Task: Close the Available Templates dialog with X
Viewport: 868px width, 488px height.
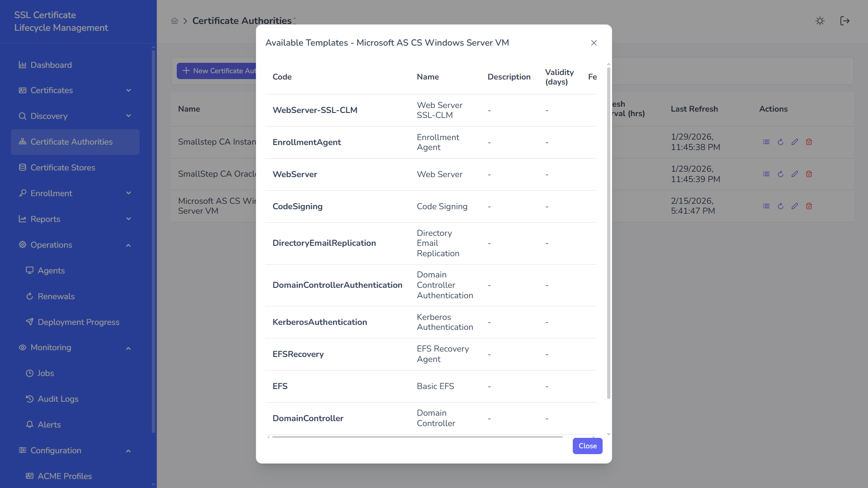Action: [594, 43]
